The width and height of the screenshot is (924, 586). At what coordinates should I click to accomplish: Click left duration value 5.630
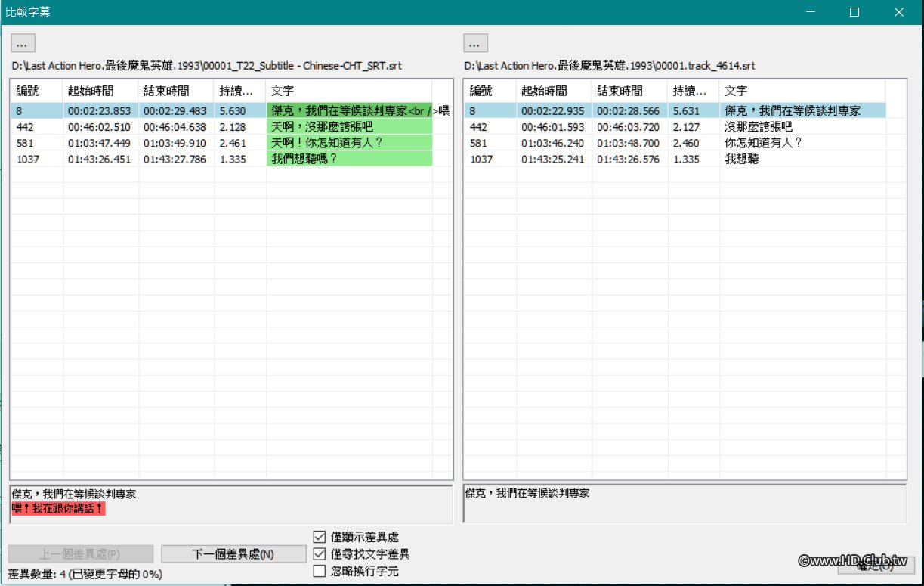coord(233,110)
